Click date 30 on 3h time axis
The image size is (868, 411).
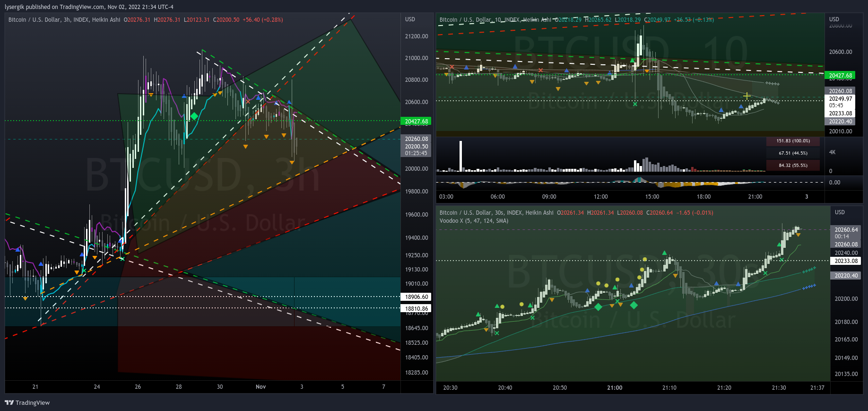(x=220, y=386)
